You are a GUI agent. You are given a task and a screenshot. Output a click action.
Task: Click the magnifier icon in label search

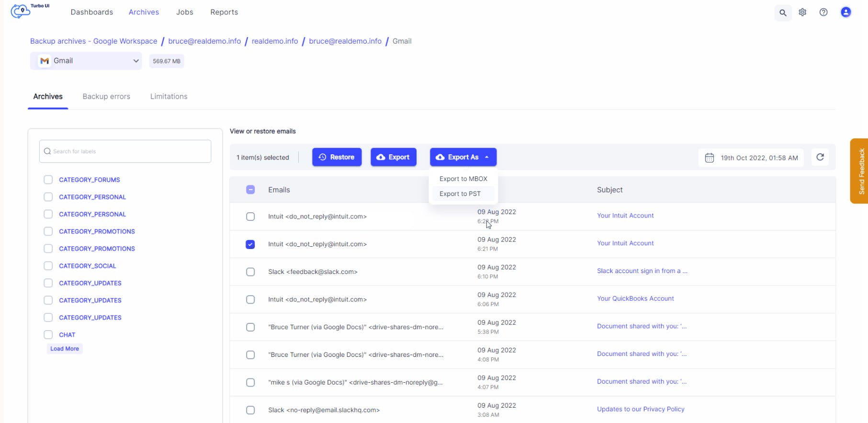pyautogui.click(x=47, y=151)
